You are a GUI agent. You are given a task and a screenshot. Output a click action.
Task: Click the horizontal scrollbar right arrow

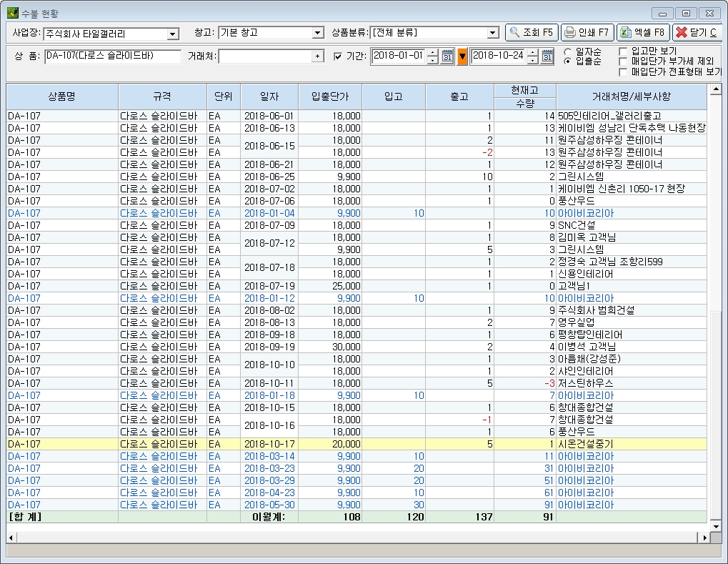pyautogui.click(x=705, y=538)
